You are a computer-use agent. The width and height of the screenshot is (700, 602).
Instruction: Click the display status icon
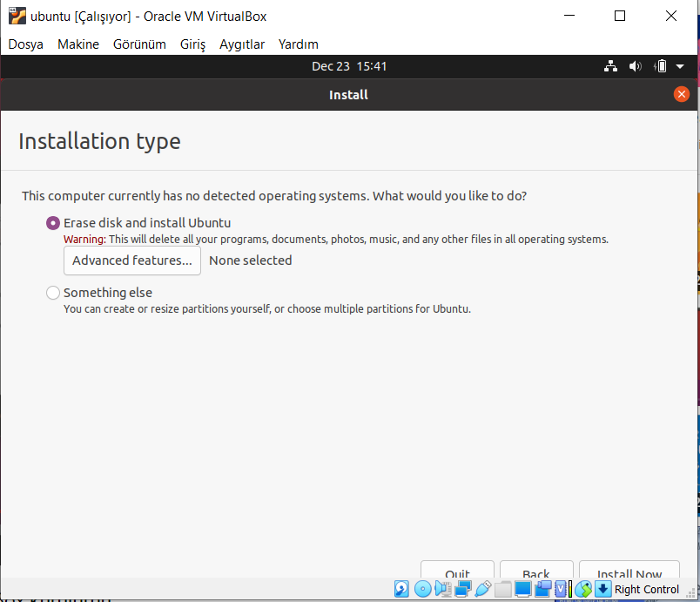(x=522, y=589)
